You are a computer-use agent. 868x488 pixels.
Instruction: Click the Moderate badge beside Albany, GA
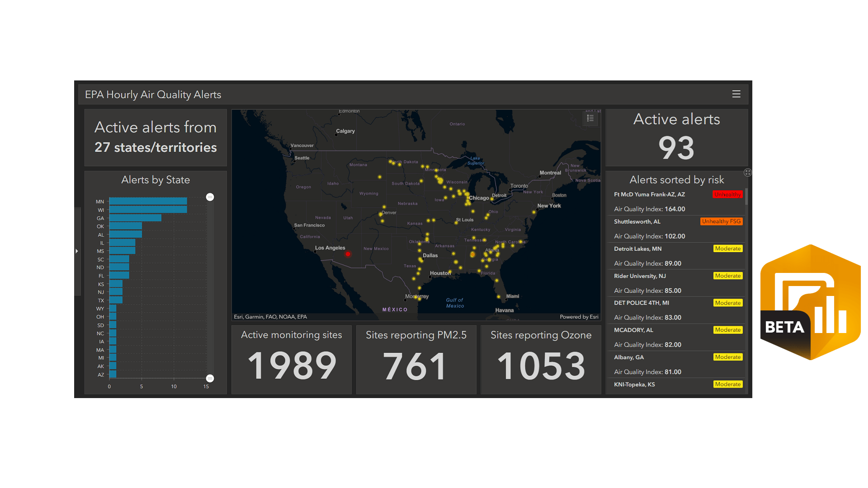coord(728,357)
